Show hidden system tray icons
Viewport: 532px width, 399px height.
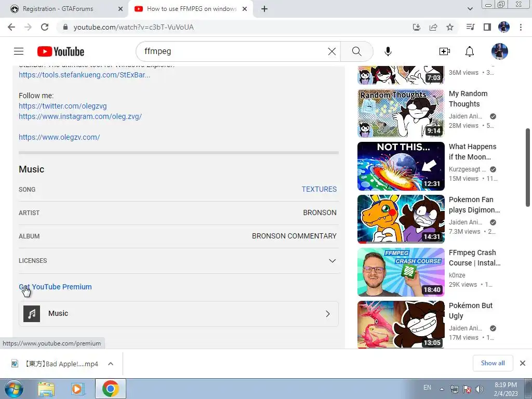(442, 389)
